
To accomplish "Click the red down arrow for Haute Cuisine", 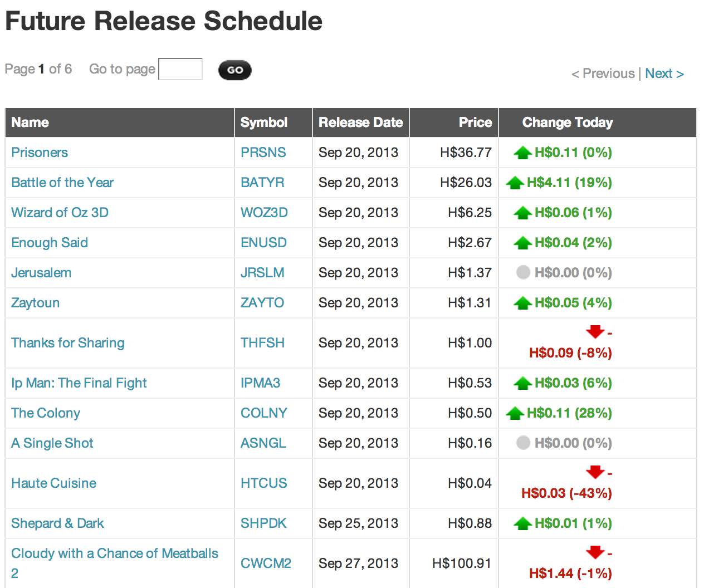I will click(595, 472).
